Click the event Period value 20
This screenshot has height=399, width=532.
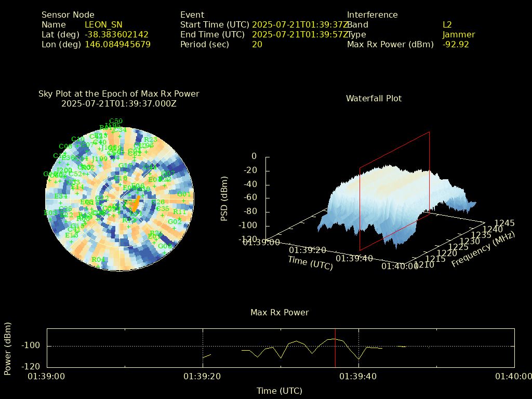click(257, 44)
